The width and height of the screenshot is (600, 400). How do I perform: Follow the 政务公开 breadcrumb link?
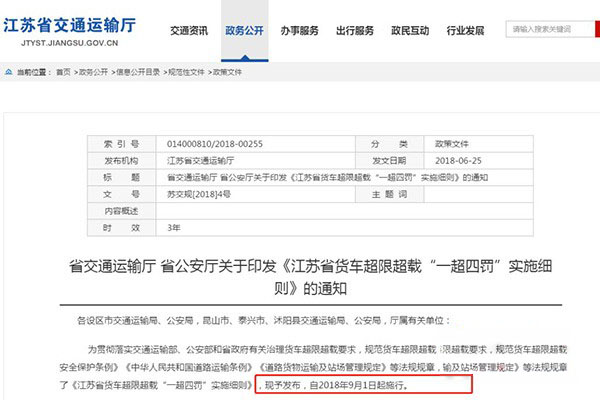click(x=93, y=73)
